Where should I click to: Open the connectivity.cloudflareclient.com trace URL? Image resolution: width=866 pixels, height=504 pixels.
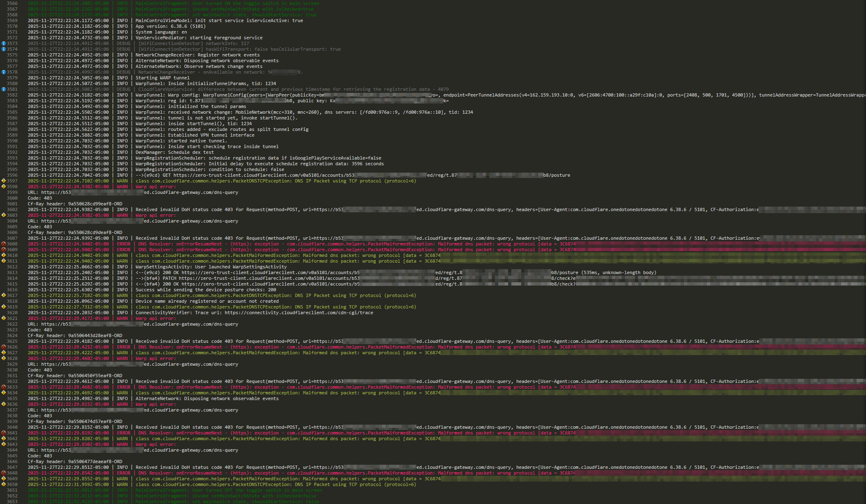(x=299, y=313)
